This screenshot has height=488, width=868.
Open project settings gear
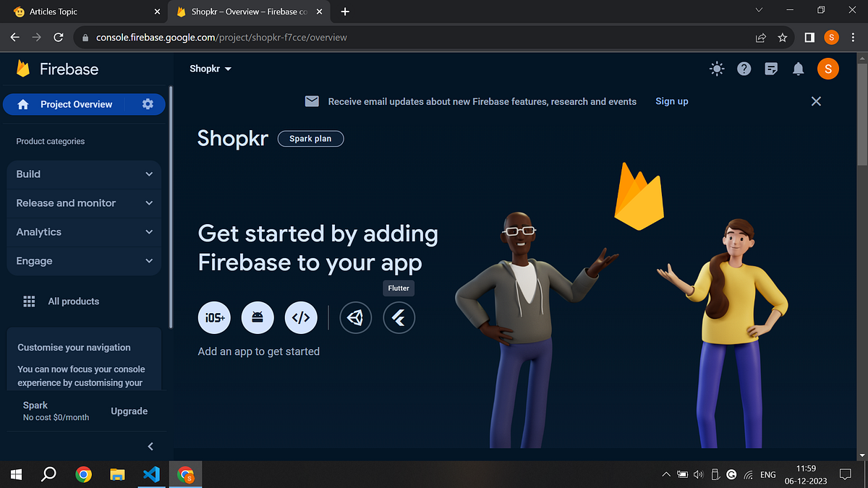[148, 104]
